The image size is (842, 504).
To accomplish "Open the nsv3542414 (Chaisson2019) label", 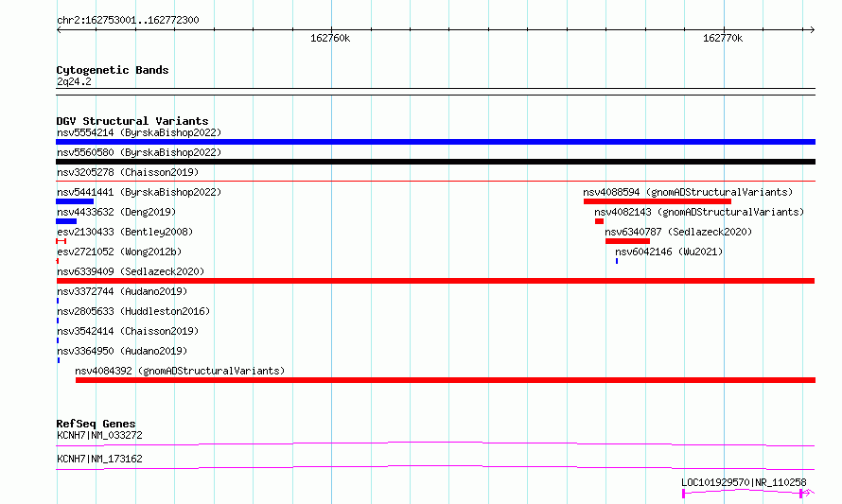I will coord(128,331).
